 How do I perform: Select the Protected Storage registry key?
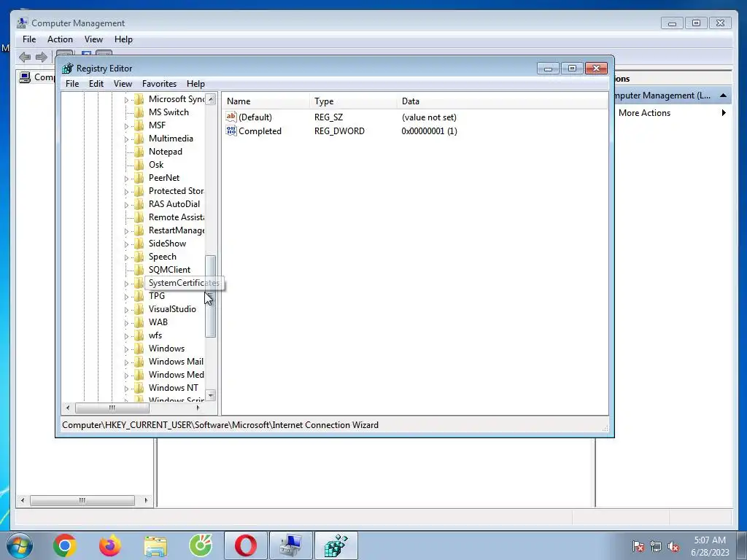click(x=177, y=191)
